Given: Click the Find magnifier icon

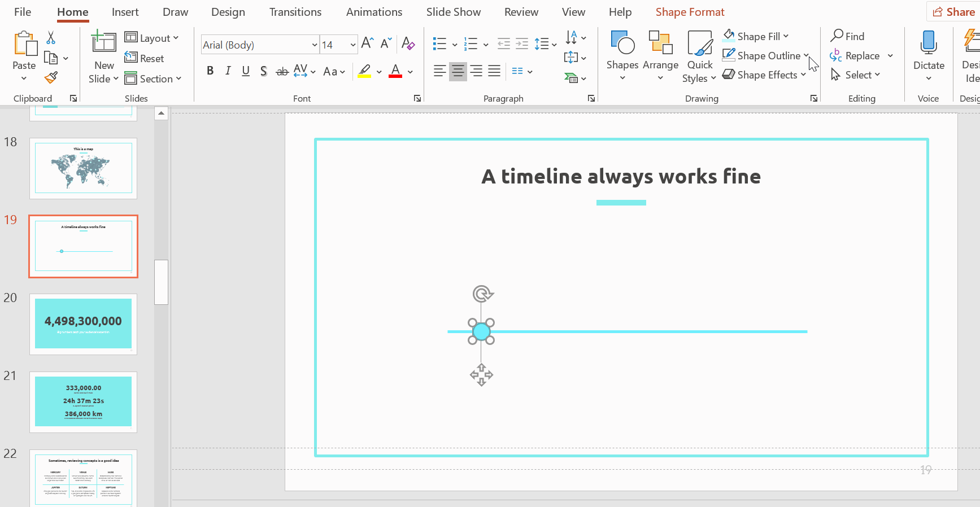Looking at the screenshot, I should [837, 36].
